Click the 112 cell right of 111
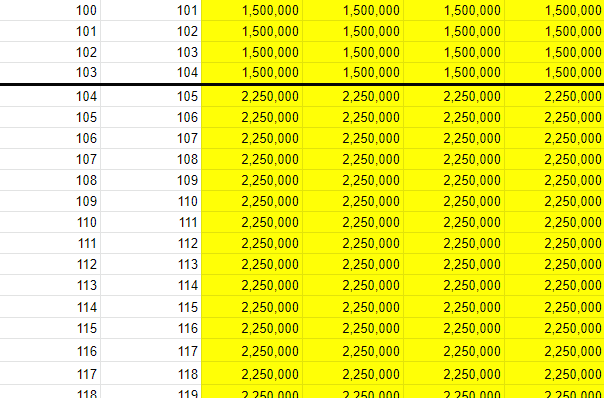 tap(151, 243)
